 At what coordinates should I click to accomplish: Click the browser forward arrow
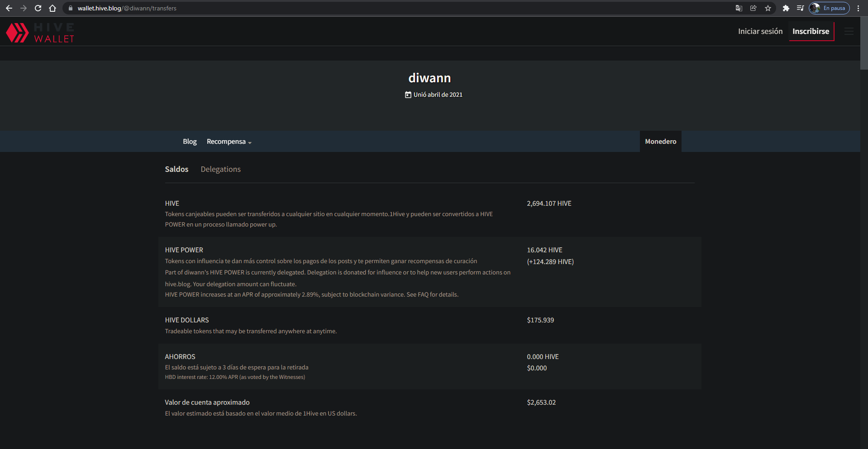pos(24,8)
